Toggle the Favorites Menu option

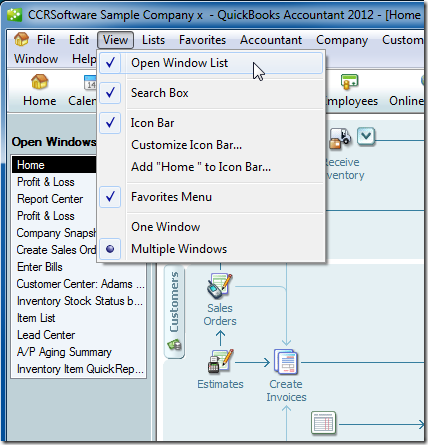(211, 197)
